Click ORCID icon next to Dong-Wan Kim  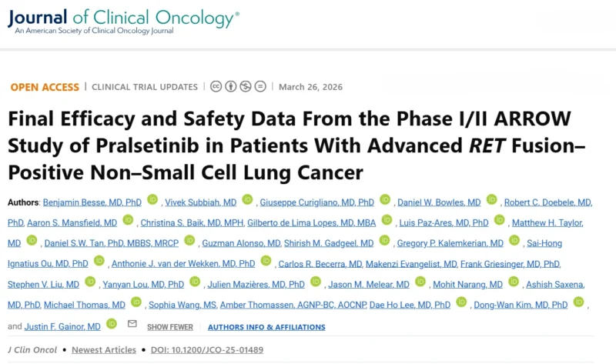click(x=578, y=302)
